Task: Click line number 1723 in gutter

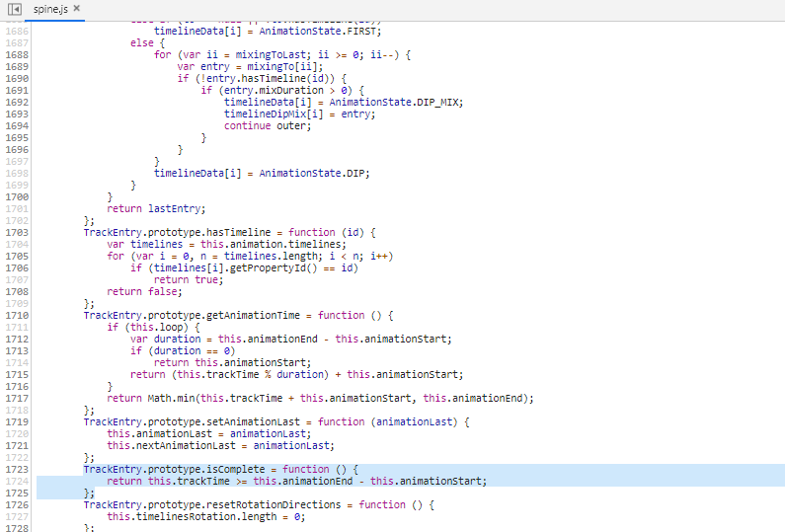Action: (x=17, y=470)
